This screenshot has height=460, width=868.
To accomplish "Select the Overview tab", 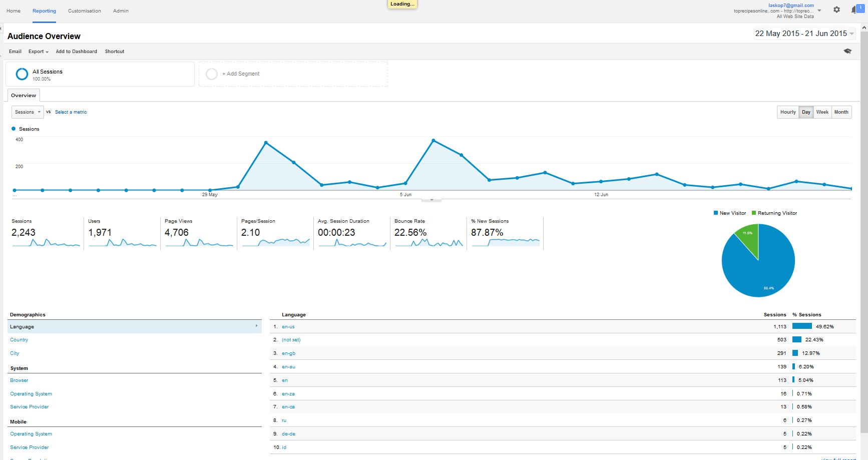I will point(24,96).
